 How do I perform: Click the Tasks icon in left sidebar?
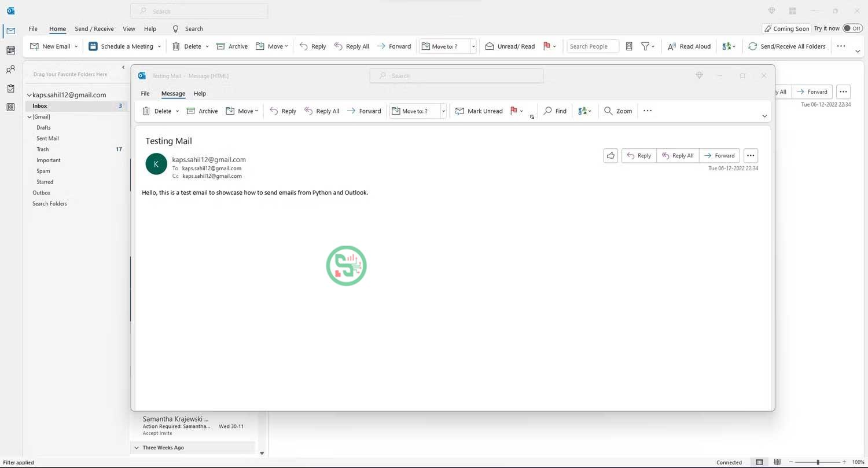pyautogui.click(x=10, y=88)
